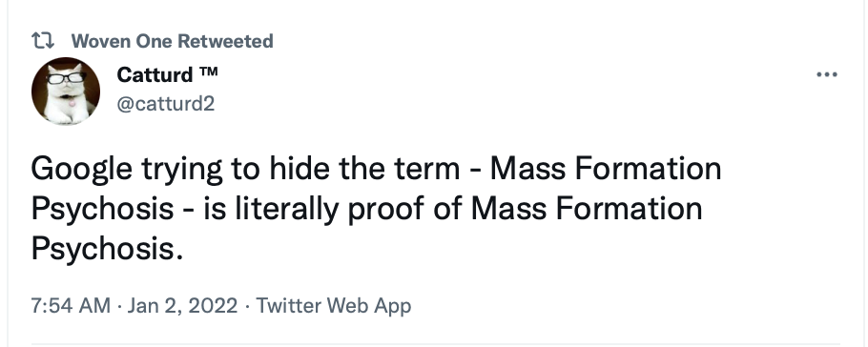Click the final word 'Psychosis.' in the tweet
868x347 pixels.
(107, 250)
